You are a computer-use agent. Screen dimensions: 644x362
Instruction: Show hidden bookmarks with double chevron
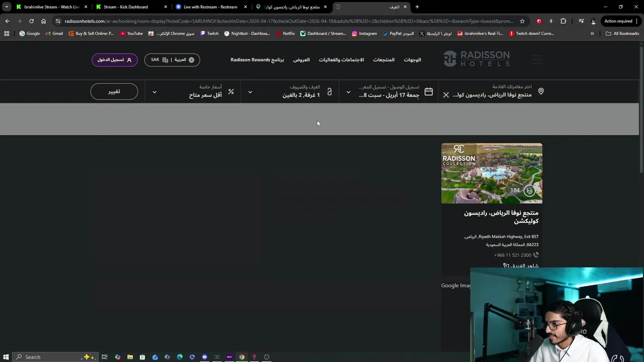(x=592, y=33)
